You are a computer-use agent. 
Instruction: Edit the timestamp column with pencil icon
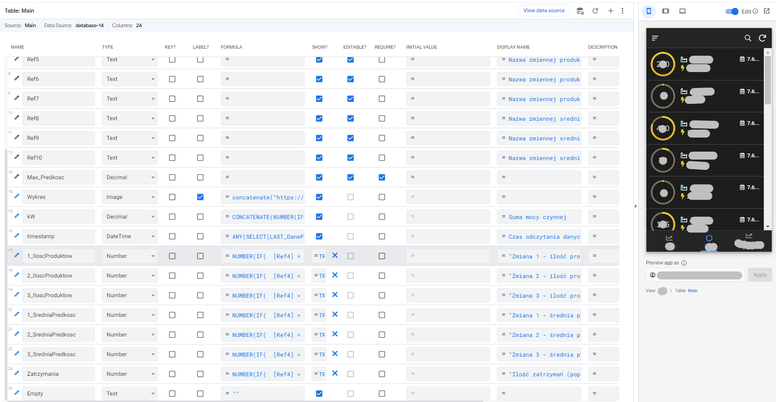[16, 236]
